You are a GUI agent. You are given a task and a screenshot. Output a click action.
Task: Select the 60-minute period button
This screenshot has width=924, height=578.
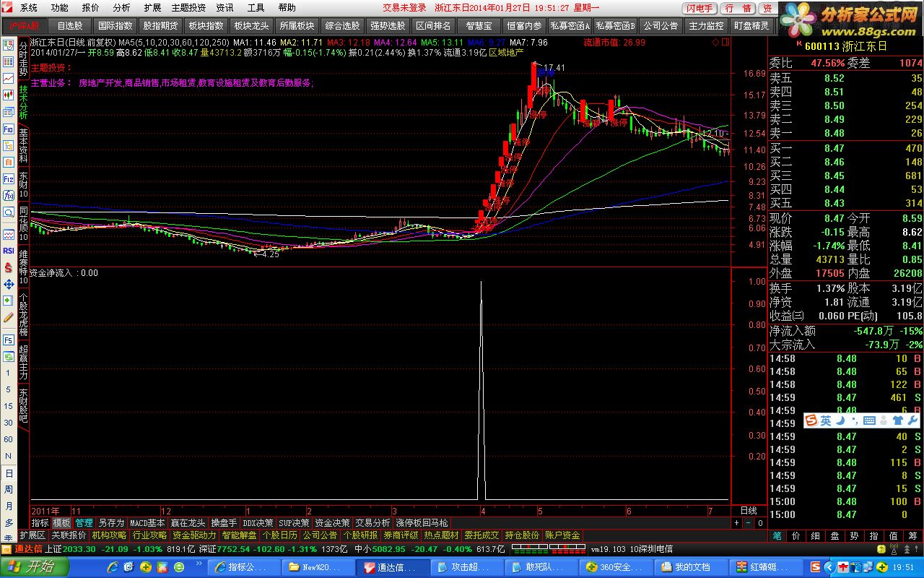click(x=9, y=440)
